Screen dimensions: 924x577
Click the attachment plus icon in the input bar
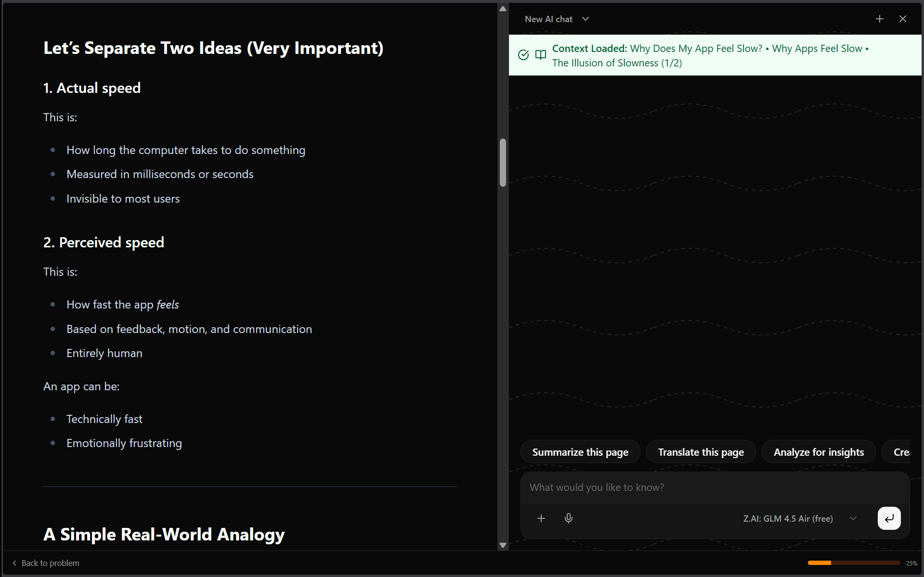click(541, 518)
